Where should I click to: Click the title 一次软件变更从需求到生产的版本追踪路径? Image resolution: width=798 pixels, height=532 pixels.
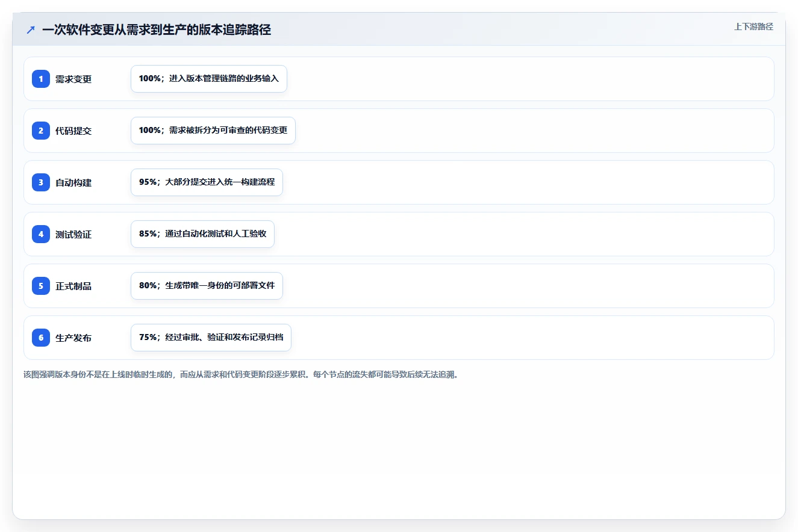pyautogui.click(x=157, y=30)
